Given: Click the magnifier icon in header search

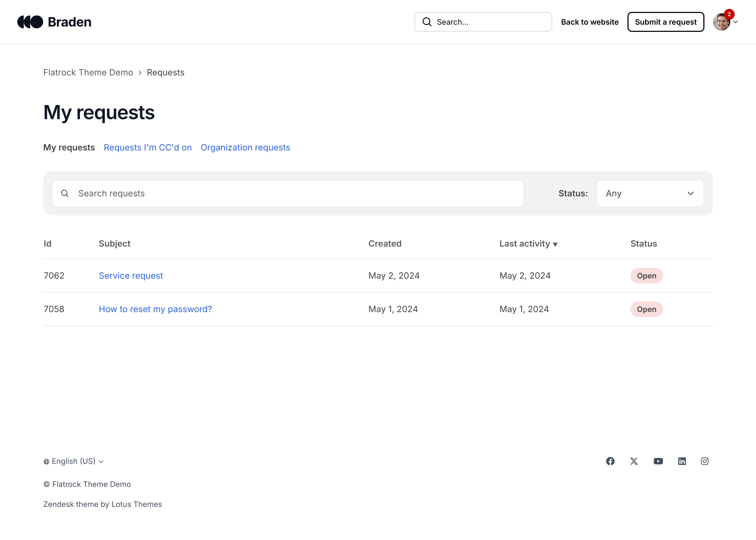Looking at the screenshot, I should [427, 22].
